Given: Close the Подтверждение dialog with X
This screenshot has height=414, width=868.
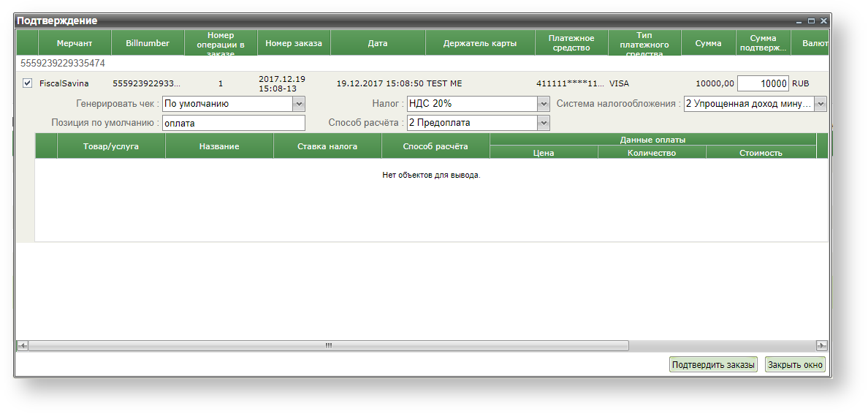Looking at the screenshot, I should (x=823, y=21).
